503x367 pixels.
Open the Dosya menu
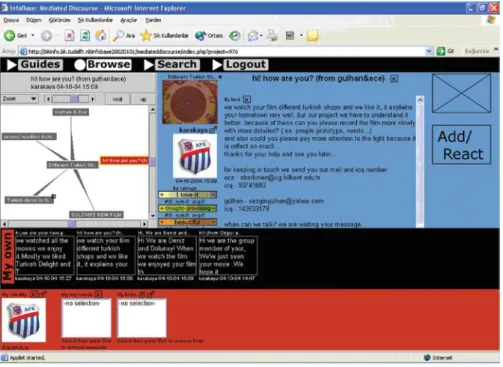point(11,20)
